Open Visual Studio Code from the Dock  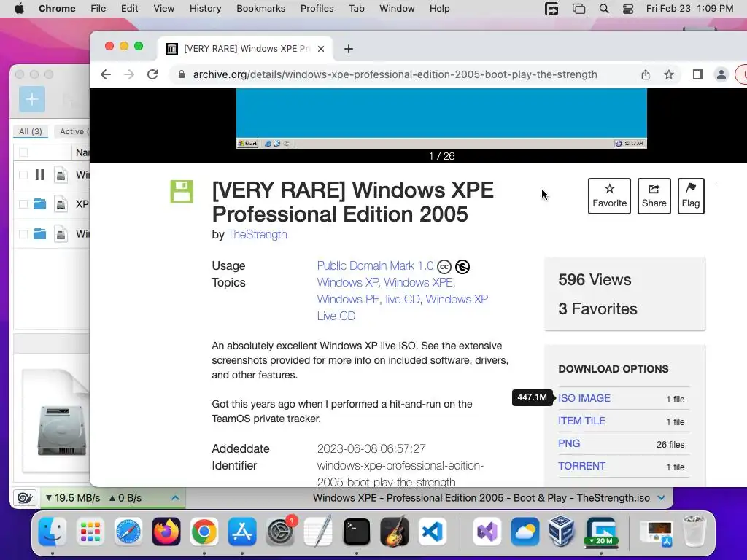[x=433, y=532]
